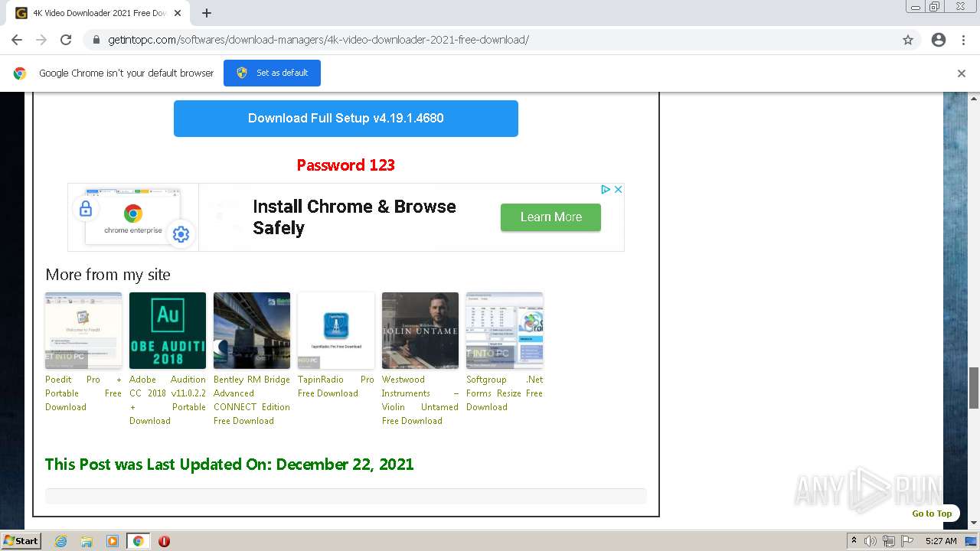Bookmark this page with the star icon

[908, 40]
